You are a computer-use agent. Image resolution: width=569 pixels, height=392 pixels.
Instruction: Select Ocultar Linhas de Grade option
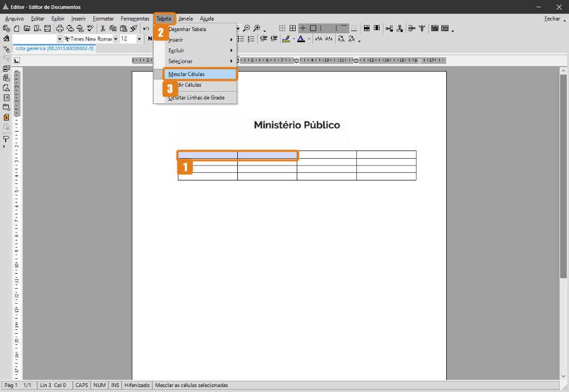195,97
